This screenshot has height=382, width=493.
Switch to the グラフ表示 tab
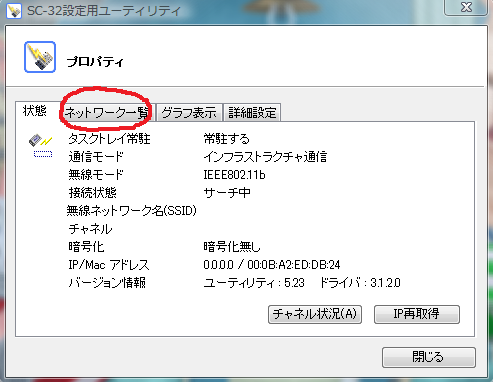[189, 113]
